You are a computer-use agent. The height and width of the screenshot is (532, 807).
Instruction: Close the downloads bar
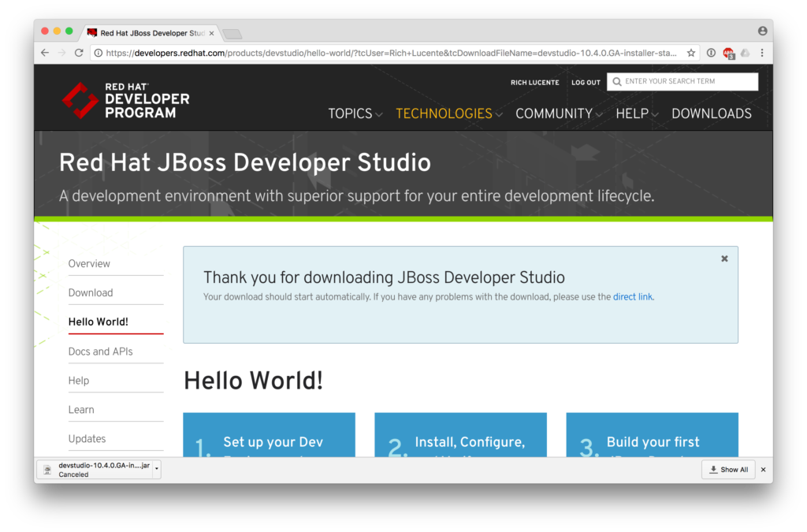(763, 470)
